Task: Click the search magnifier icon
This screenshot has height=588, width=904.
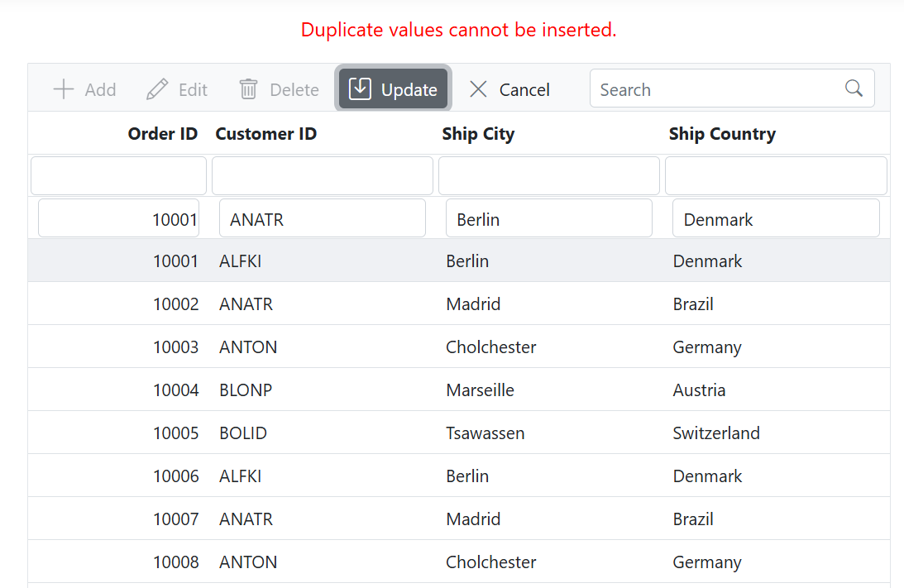Action: point(854,88)
